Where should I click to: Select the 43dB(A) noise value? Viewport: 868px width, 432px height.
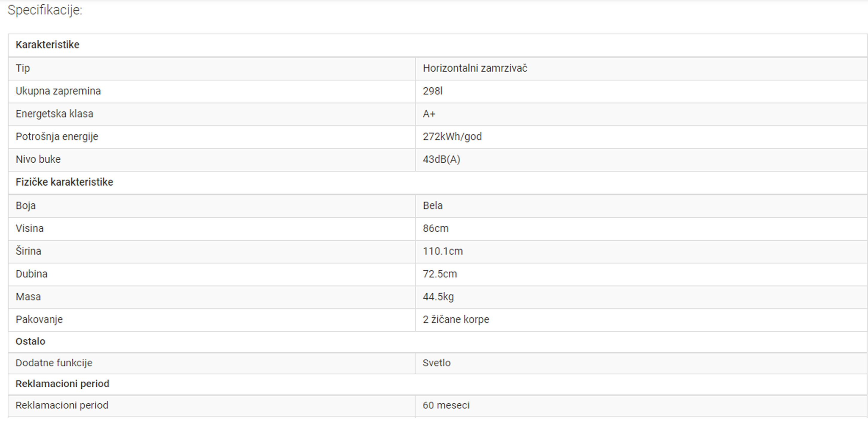pos(441,159)
